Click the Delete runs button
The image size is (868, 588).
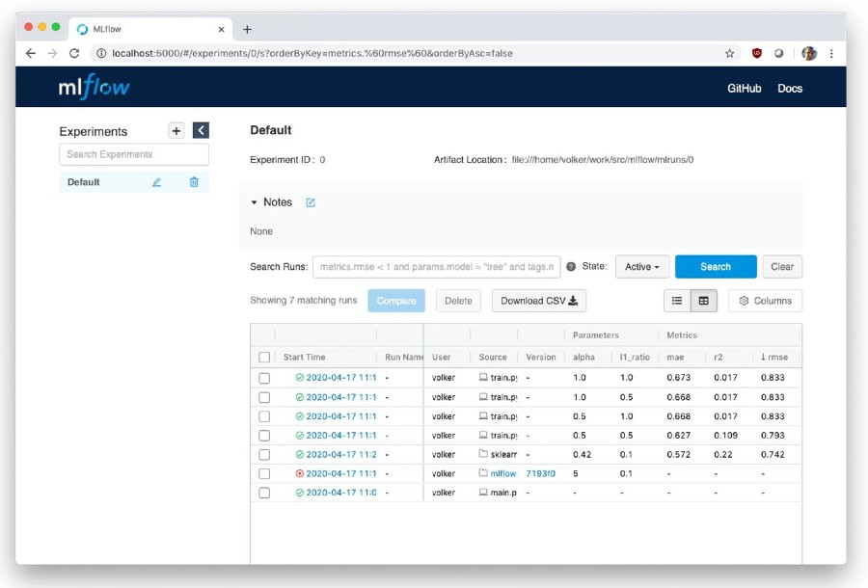[458, 301]
